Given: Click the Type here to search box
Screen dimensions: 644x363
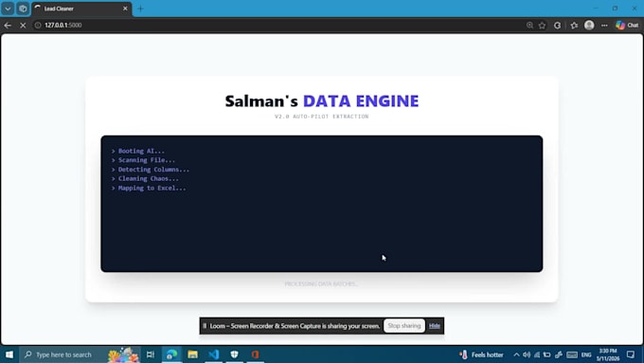Looking at the screenshot, I should pos(80,354).
